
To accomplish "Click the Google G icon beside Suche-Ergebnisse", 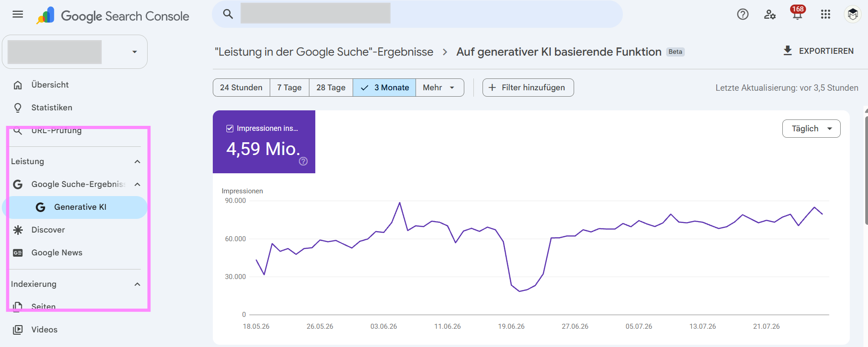I will click(x=18, y=184).
